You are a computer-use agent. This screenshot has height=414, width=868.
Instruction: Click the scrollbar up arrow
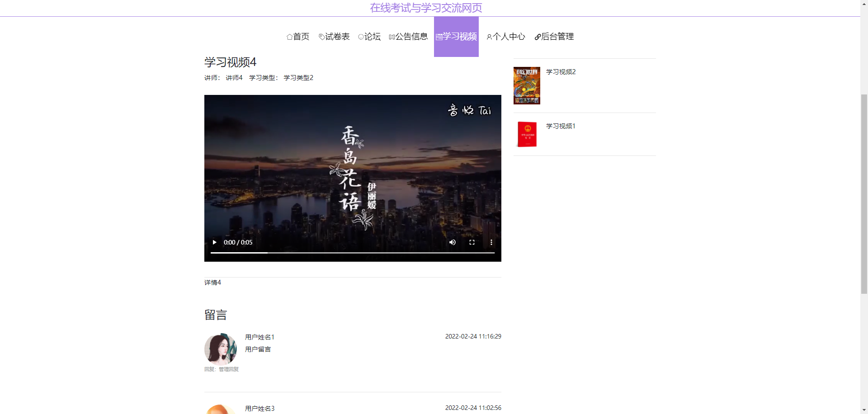click(x=864, y=4)
